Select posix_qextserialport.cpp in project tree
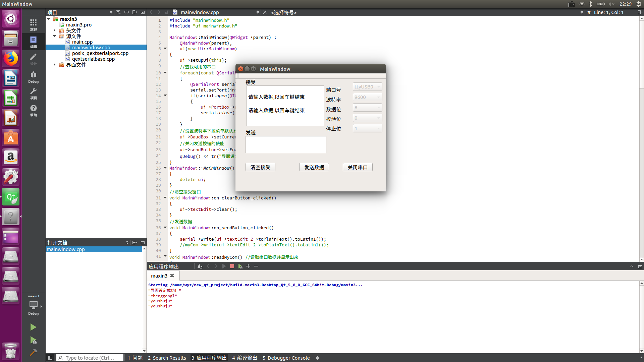 pyautogui.click(x=100, y=53)
